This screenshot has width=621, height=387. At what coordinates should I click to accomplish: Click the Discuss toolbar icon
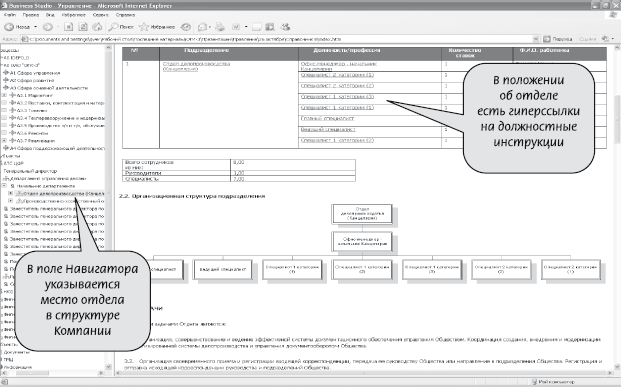click(257, 27)
